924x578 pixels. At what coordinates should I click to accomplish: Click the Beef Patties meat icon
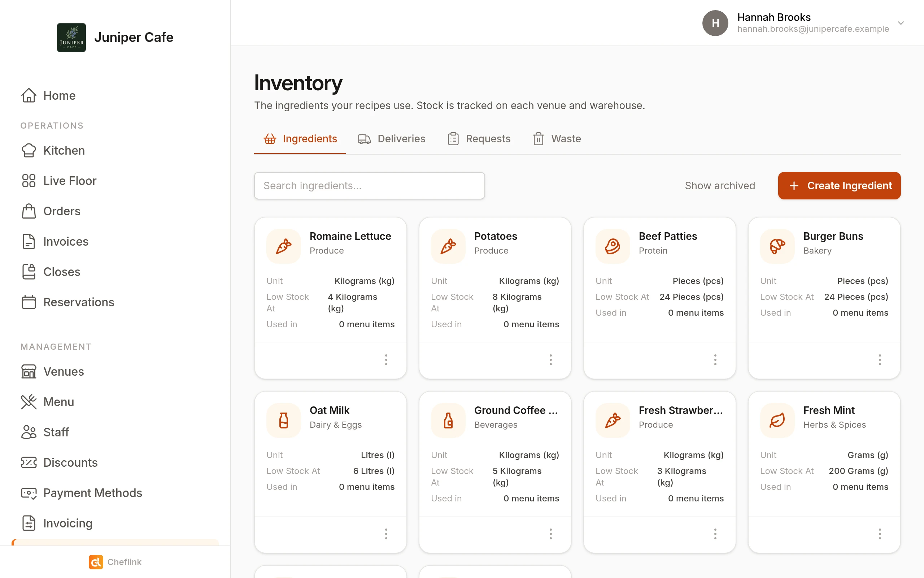(613, 246)
